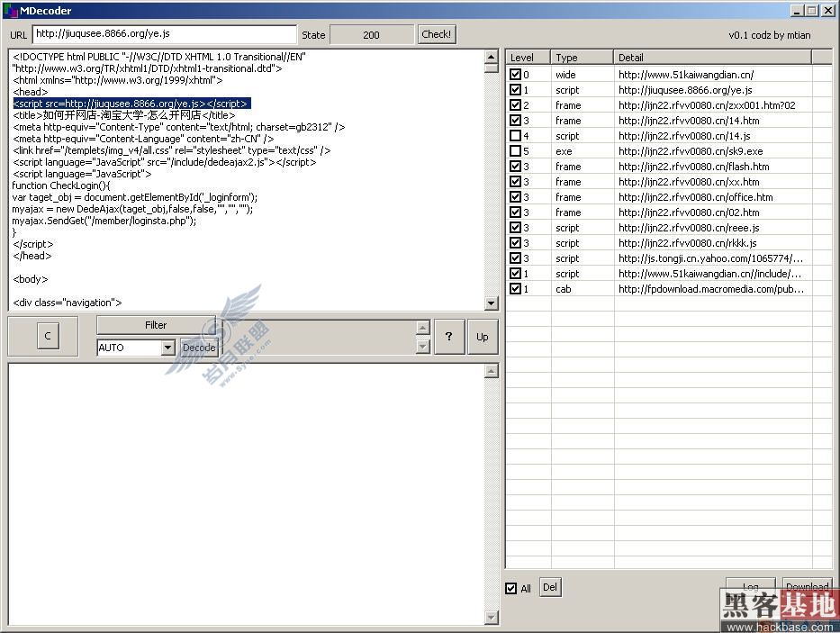Check the 14.js script row checkbox
The height and width of the screenshot is (633, 840).
pyautogui.click(x=515, y=136)
